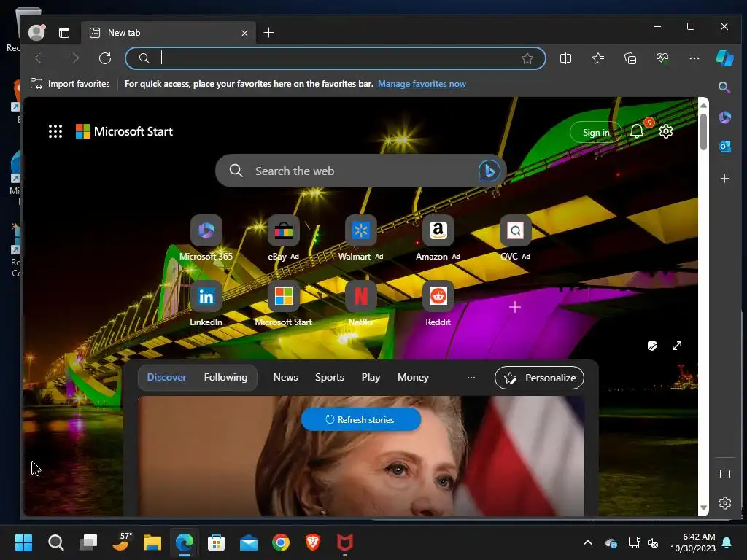The width and height of the screenshot is (747, 560).
Task: Click the Microsoft Start logo
Action: click(x=124, y=131)
